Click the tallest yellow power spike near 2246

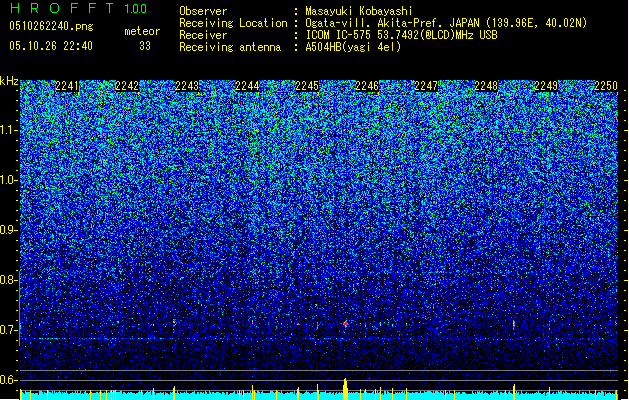click(345, 389)
